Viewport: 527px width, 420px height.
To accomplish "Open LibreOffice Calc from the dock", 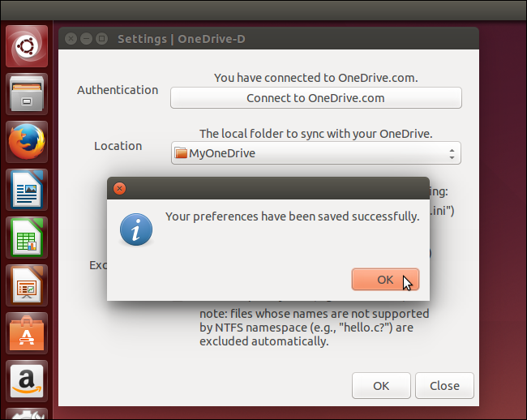I will pos(27,238).
